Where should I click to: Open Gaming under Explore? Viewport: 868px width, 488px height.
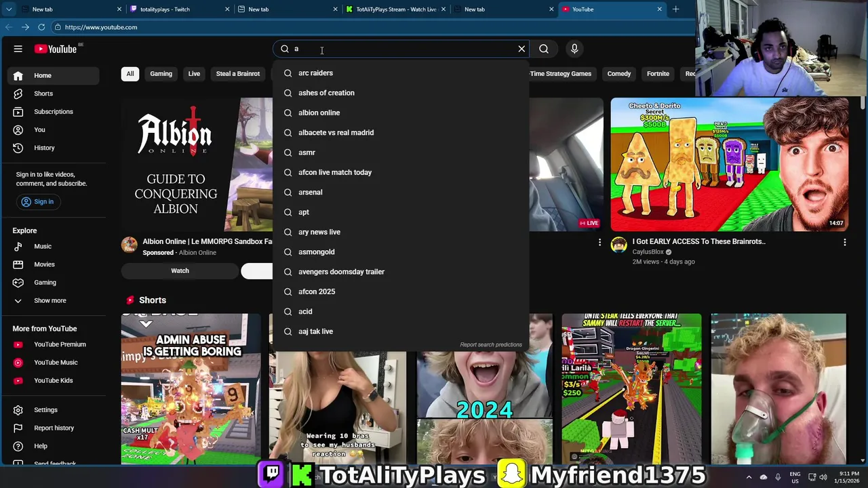[53, 283]
